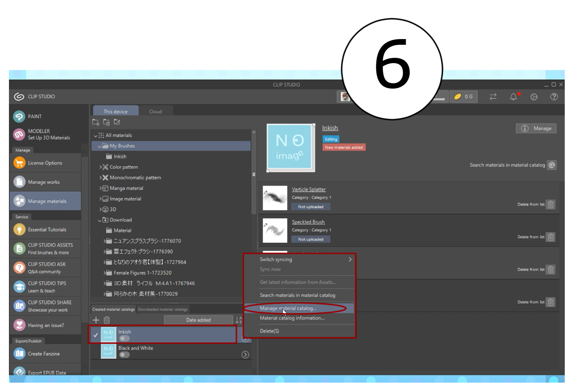Screen dimensions: 568x392
Task: Click the materials tree scrollbar up arrow
Action: tap(254, 132)
